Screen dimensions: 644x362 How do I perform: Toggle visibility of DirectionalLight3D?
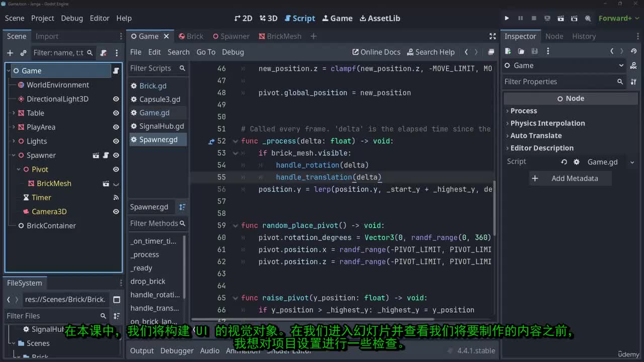[116, 99]
